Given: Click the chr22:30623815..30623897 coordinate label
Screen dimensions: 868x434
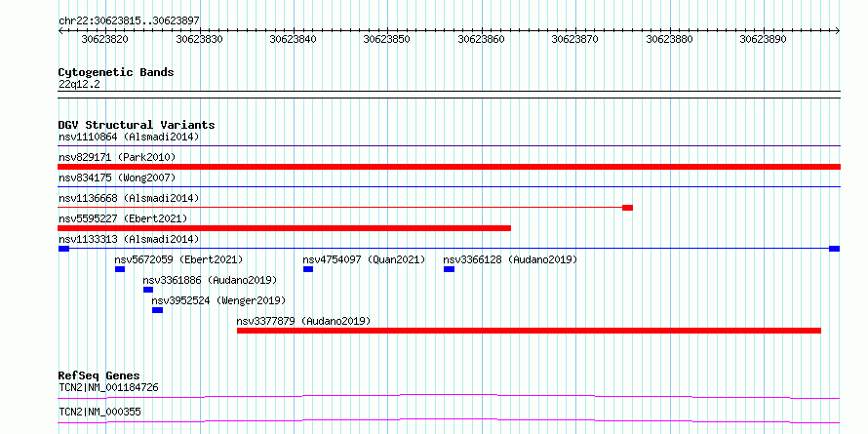Looking at the screenshot, I should (129, 20).
